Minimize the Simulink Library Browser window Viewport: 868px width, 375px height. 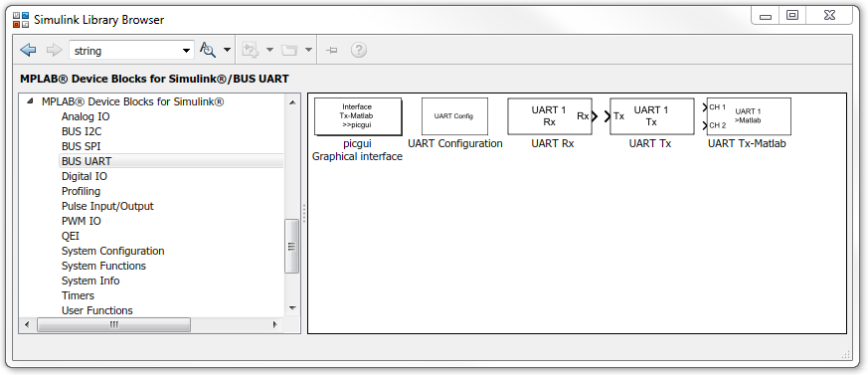pyautogui.click(x=765, y=17)
